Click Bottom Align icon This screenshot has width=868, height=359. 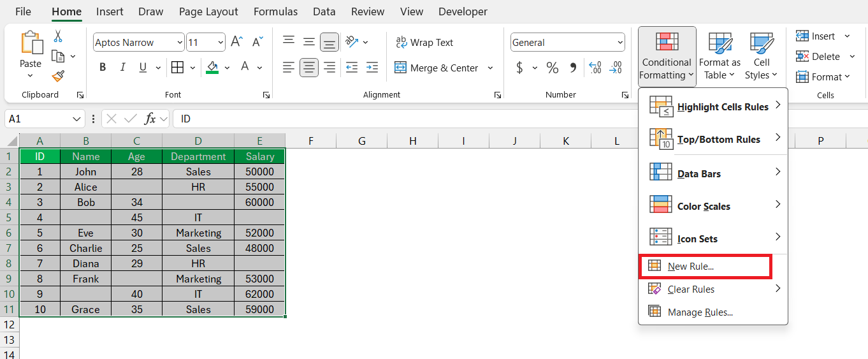pos(329,42)
